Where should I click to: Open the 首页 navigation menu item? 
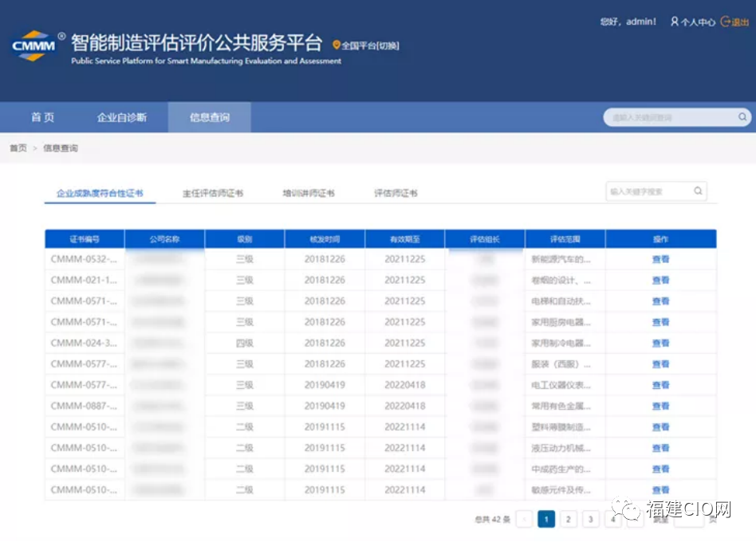point(42,117)
